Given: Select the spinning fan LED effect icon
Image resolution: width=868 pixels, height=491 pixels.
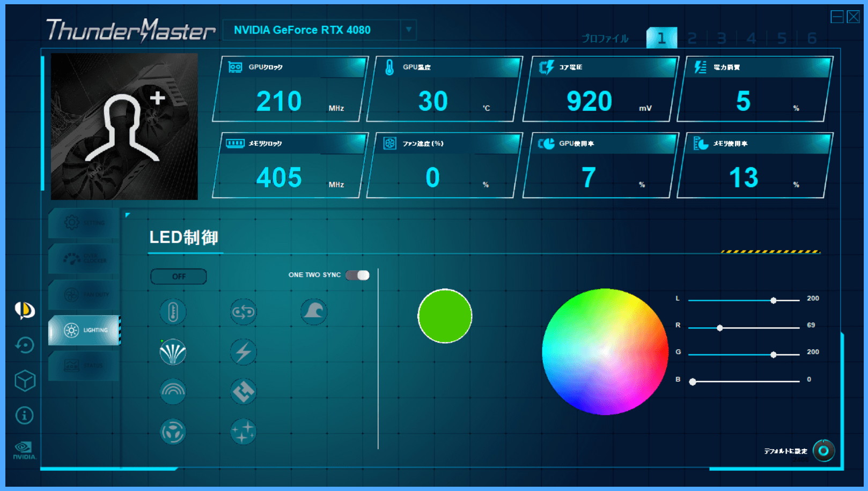Looking at the screenshot, I should (x=173, y=432).
